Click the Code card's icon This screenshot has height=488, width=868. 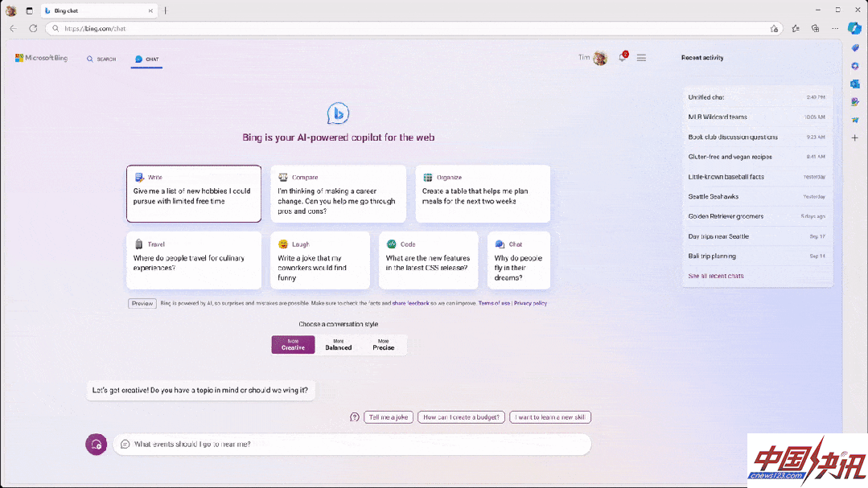coord(392,244)
